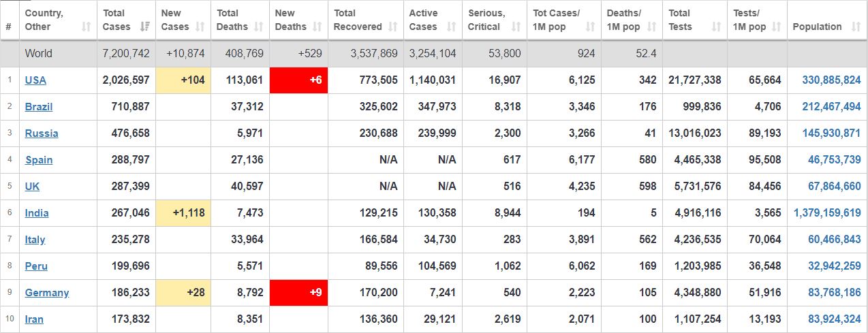Screen dimensions: 868x333
Task: Select World total cases 7,200,742
Action: tap(126, 53)
